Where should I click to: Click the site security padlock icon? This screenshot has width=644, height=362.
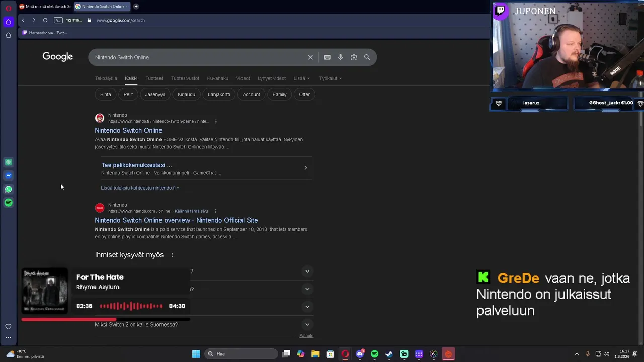tap(89, 20)
